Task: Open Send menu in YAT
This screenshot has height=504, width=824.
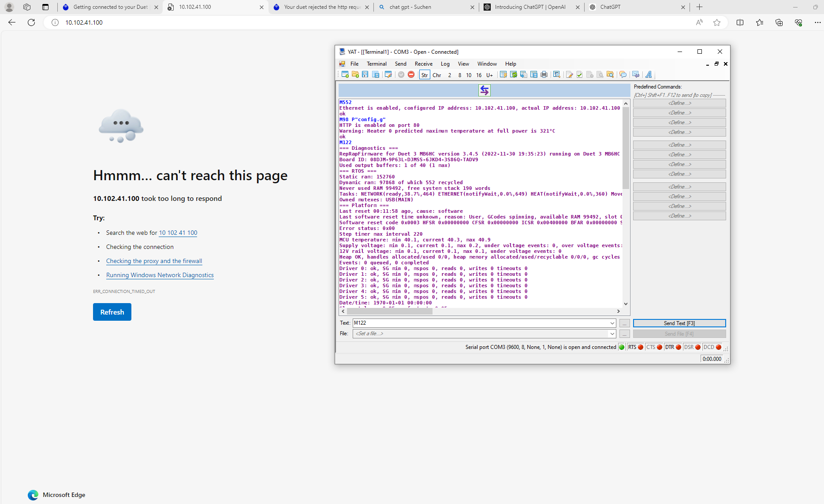Action: click(401, 64)
